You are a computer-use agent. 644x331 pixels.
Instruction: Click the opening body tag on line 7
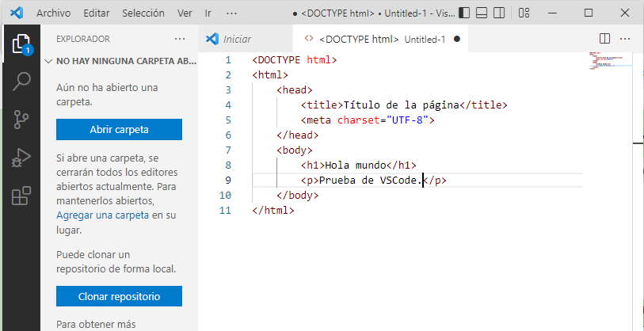coord(295,150)
